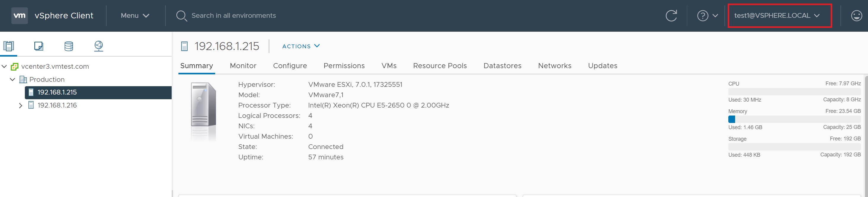Click the VMware vm logo
868x197 pixels.
20,15
